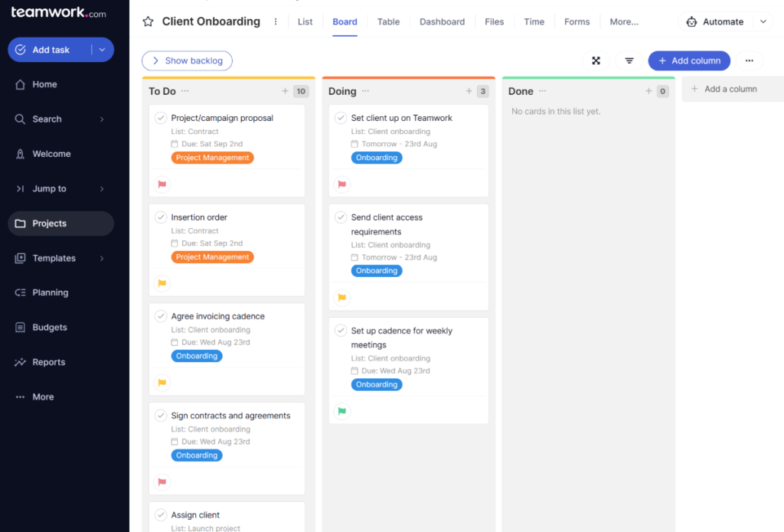The image size is (784, 532).
Task: Star the Client Onboarding project
Action: coord(148,21)
